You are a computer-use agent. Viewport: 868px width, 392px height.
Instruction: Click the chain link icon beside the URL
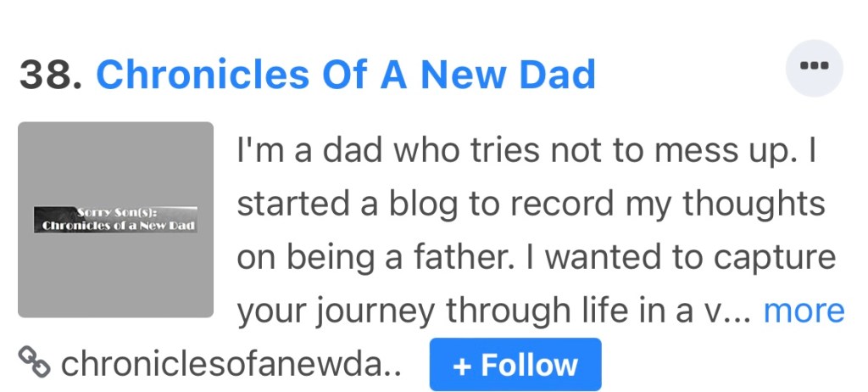point(35,364)
